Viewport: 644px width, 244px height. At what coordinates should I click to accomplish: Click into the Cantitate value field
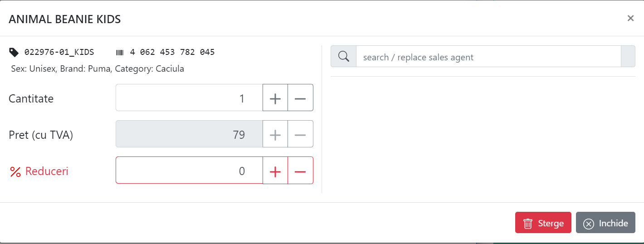190,98
